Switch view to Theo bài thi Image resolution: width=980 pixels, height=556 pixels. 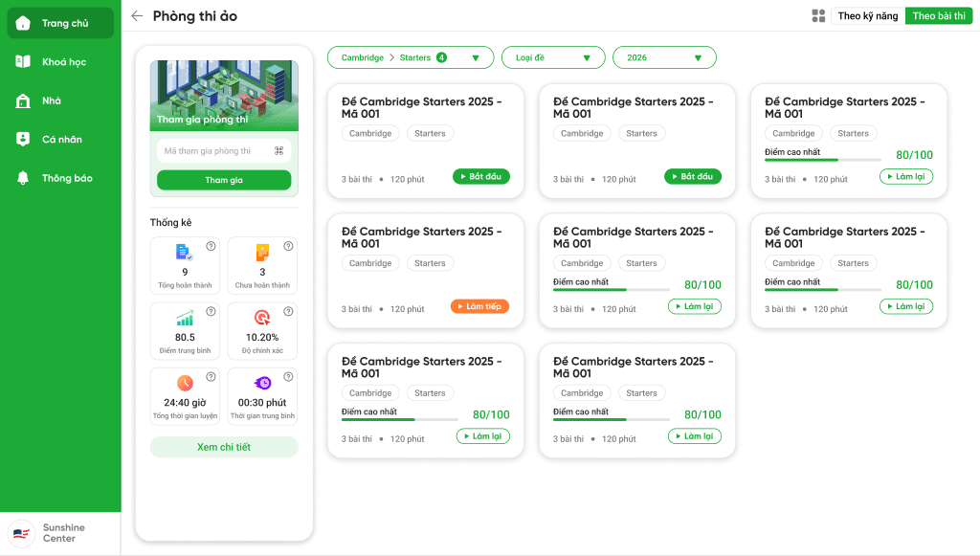939,16
